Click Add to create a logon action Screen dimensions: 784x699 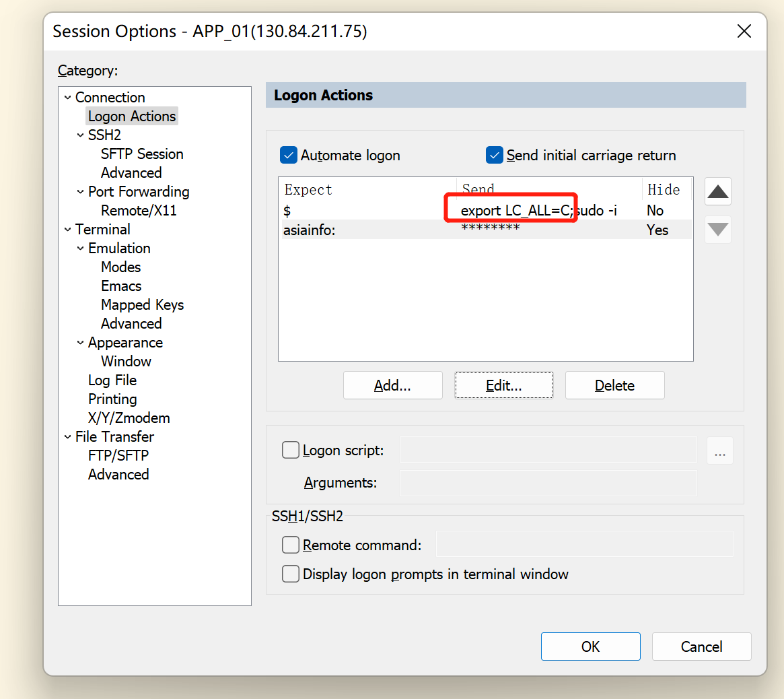coord(392,385)
